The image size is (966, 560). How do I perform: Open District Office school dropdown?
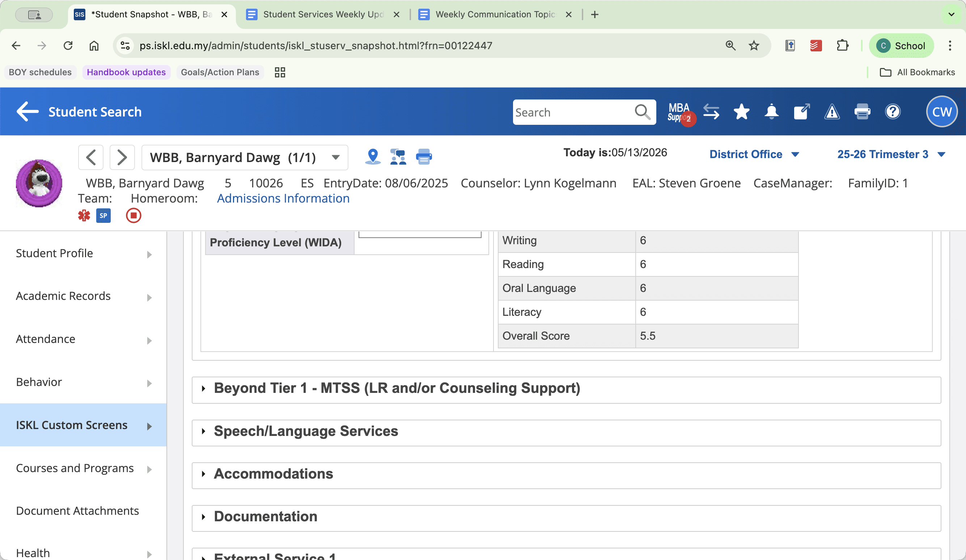point(754,154)
